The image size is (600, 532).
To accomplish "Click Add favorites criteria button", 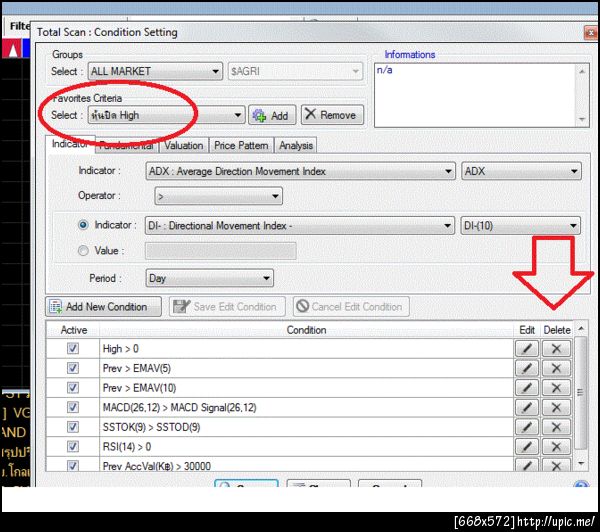I will coord(272,115).
